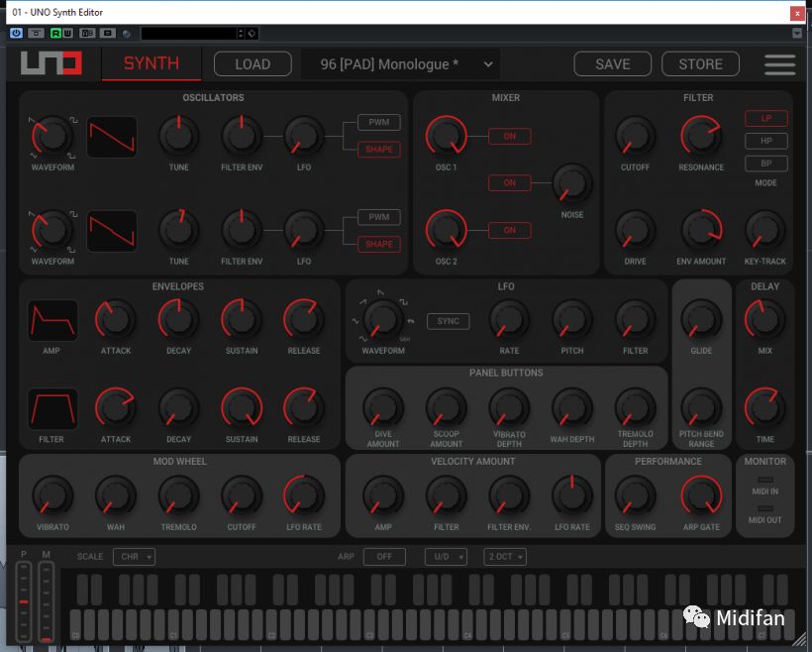Click the GLIDE knob
Screen dimensions: 812x652
pyautogui.click(x=701, y=320)
